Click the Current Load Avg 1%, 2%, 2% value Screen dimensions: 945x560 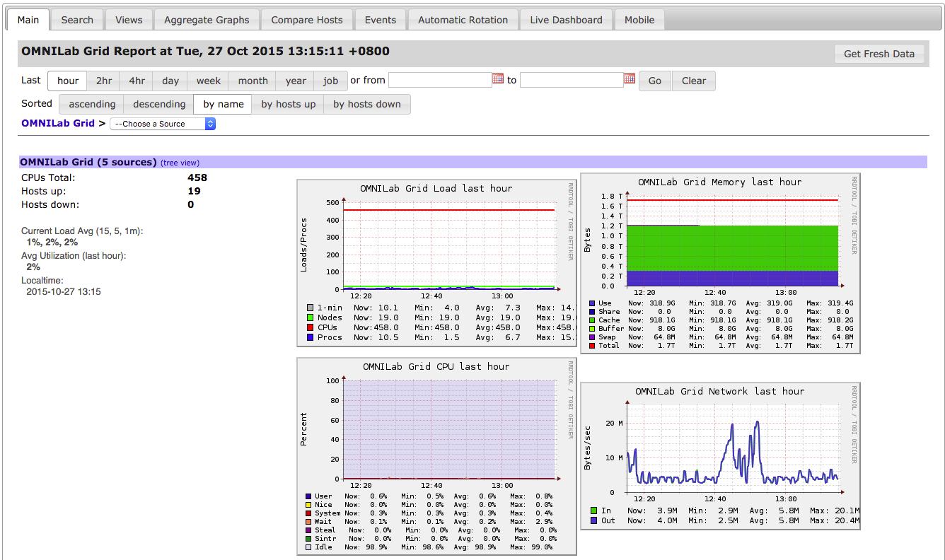coord(52,242)
